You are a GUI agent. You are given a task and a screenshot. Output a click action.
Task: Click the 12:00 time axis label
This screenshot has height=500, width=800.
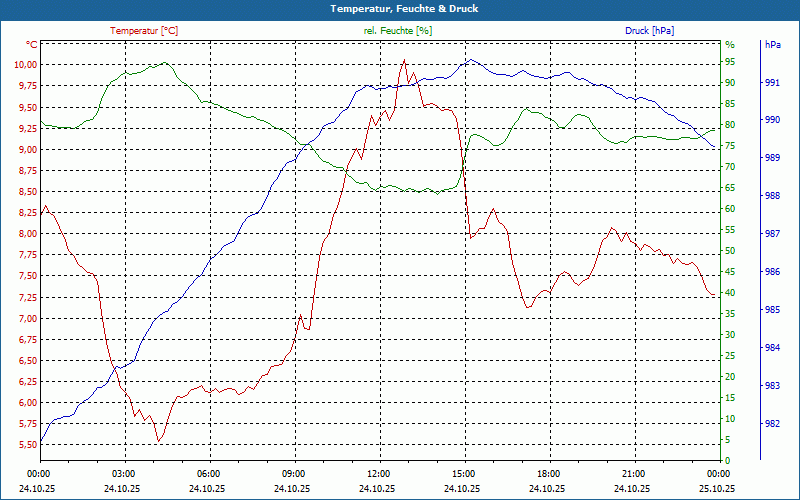pyautogui.click(x=380, y=473)
